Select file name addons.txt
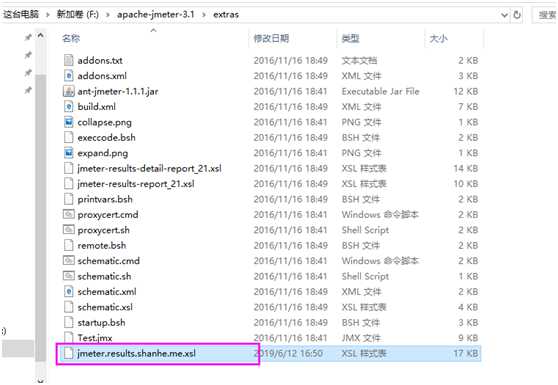Image resolution: width=558 pixels, height=385 pixels. 100,60
